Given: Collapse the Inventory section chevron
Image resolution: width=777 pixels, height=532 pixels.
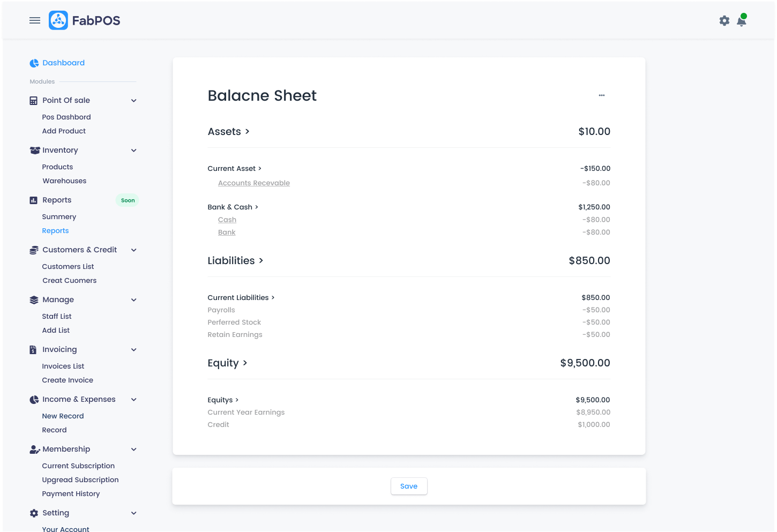Looking at the screenshot, I should [134, 151].
